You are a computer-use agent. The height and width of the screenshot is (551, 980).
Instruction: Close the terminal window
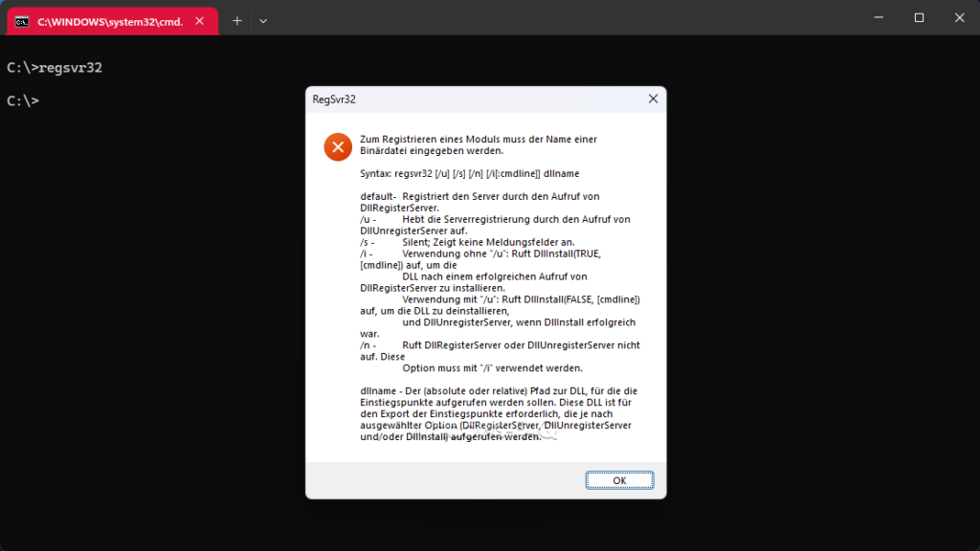click(x=959, y=18)
